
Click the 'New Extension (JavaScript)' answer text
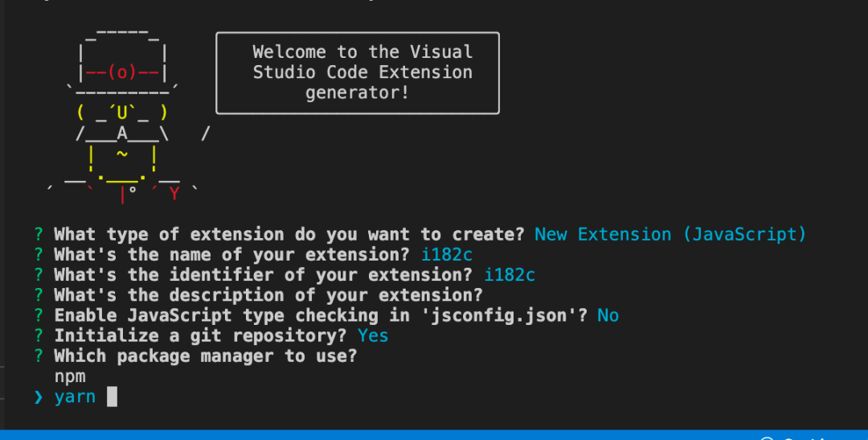tap(669, 234)
